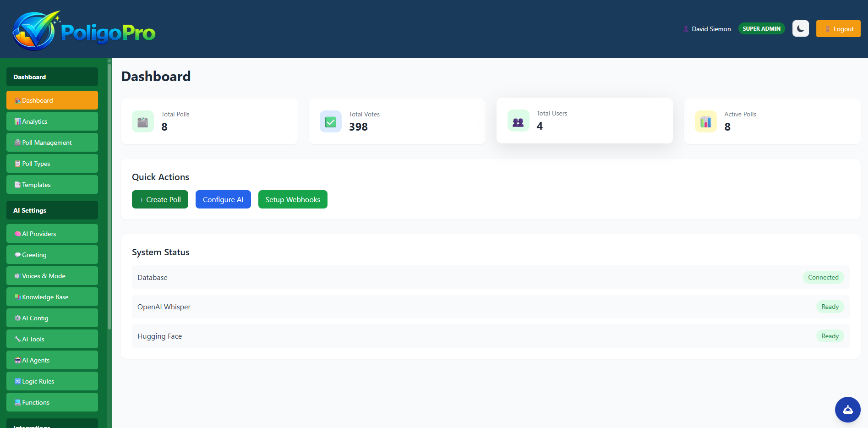The height and width of the screenshot is (428, 868).
Task: Click the AI Tools wrench icon
Action: 17,339
